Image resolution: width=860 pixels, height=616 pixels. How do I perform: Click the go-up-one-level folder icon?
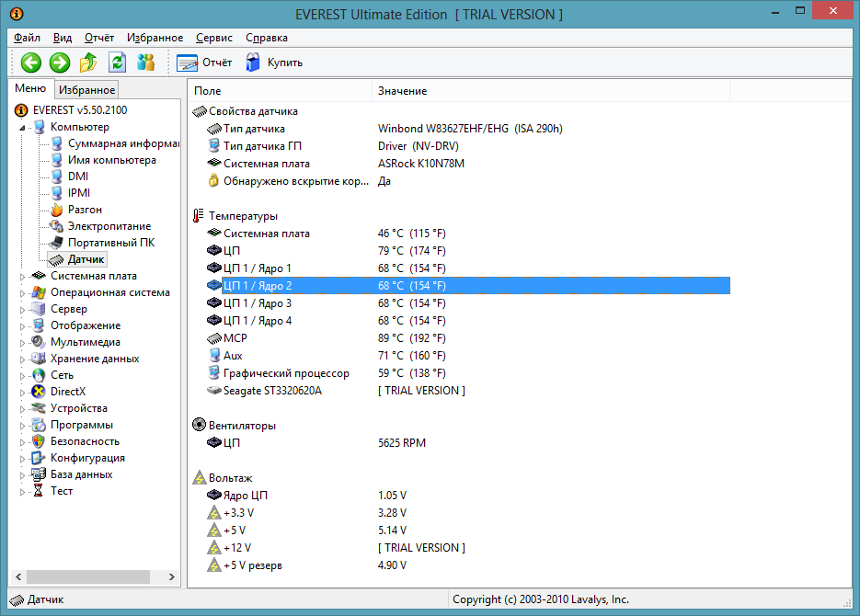(x=88, y=63)
